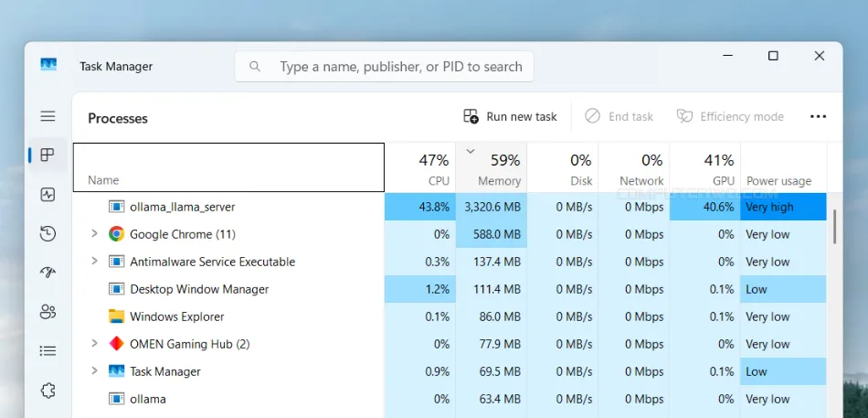
Task: Select the Processes sidebar icon
Action: (48, 155)
